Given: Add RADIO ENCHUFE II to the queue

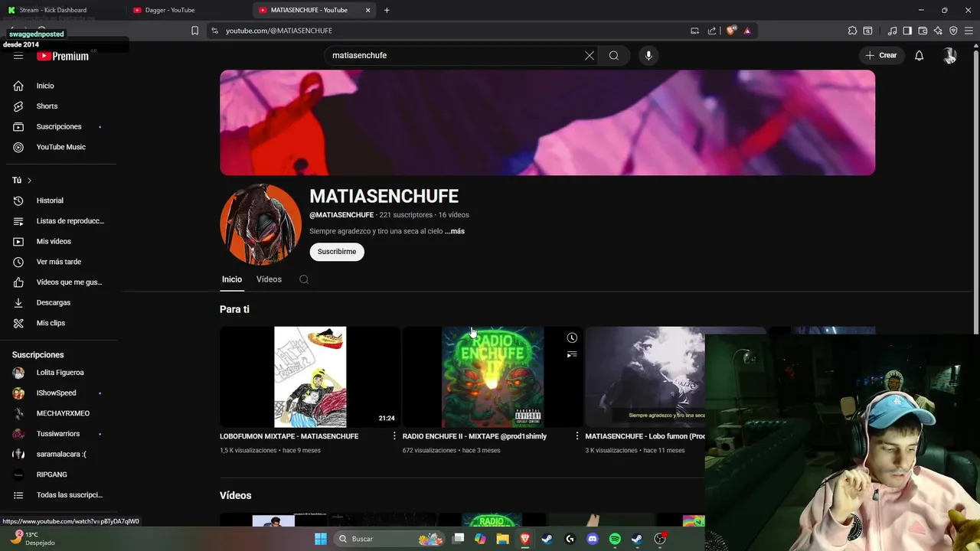Looking at the screenshot, I should 572,354.
